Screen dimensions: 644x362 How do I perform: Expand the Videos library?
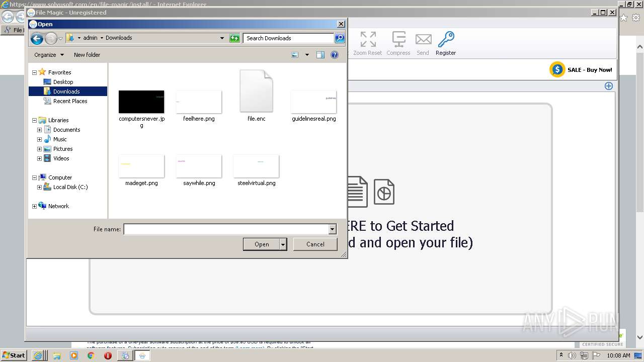point(39,158)
